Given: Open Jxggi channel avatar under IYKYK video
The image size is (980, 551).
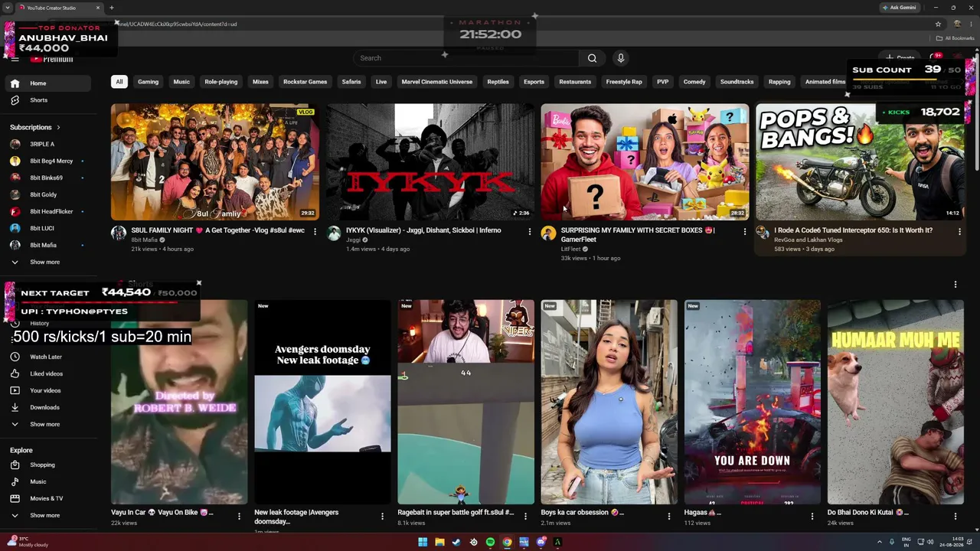Looking at the screenshot, I should (x=334, y=233).
